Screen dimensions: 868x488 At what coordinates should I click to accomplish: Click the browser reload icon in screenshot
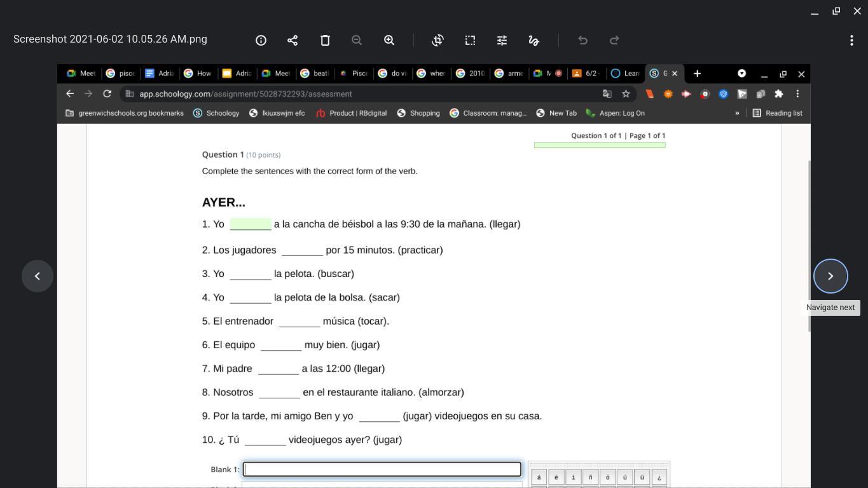click(x=107, y=93)
